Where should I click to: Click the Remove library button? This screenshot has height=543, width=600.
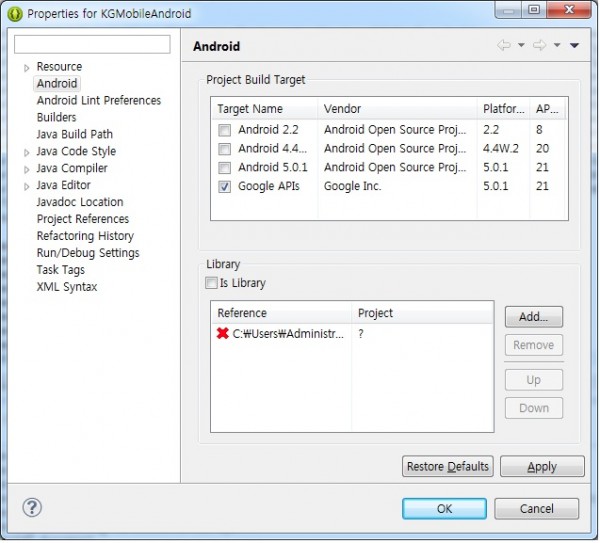coord(533,345)
